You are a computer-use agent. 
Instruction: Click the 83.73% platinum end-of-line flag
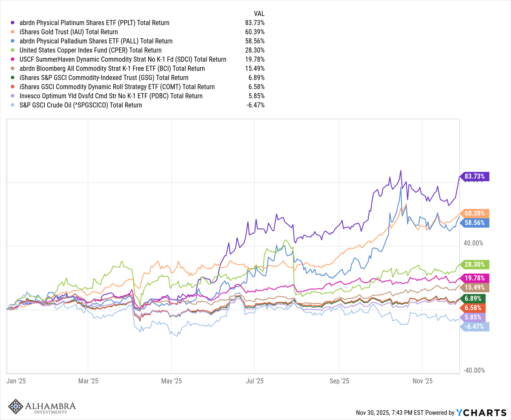click(x=474, y=176)
